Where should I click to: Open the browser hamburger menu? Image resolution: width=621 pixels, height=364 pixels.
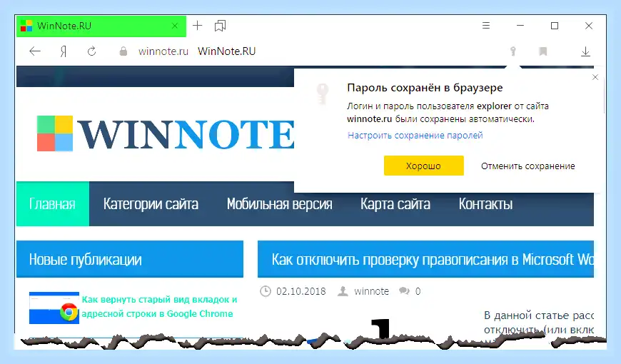[x=486, y=26]
